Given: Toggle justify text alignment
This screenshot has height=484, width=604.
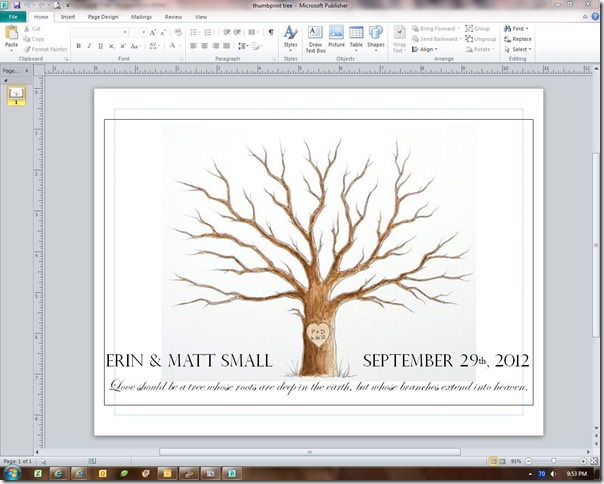Looking at the screenshot, I should 226,46.
